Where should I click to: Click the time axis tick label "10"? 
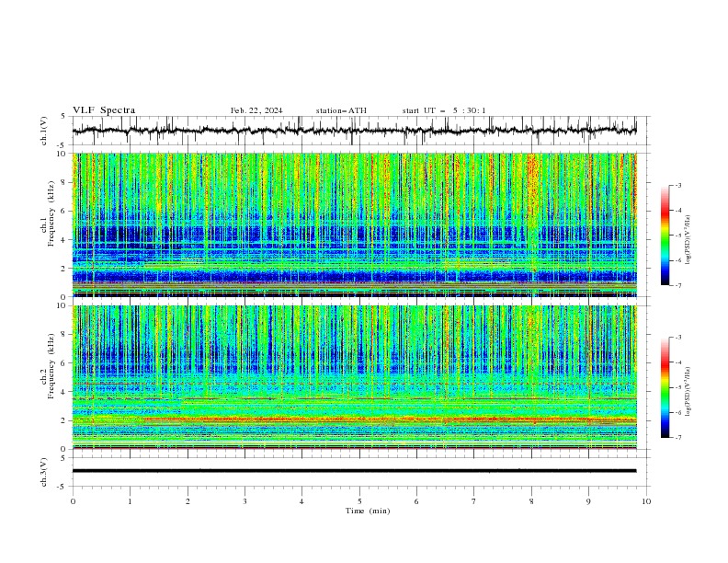646,501
